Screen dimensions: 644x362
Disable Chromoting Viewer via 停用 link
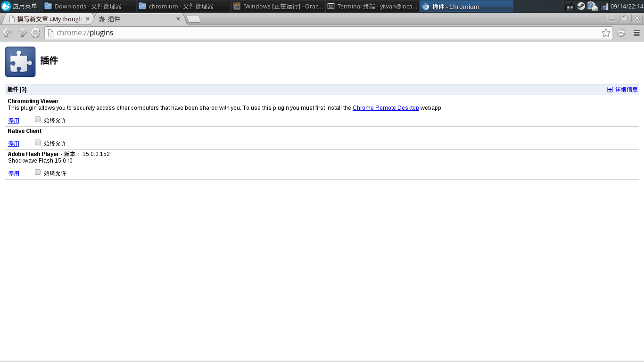pos(14,121)
